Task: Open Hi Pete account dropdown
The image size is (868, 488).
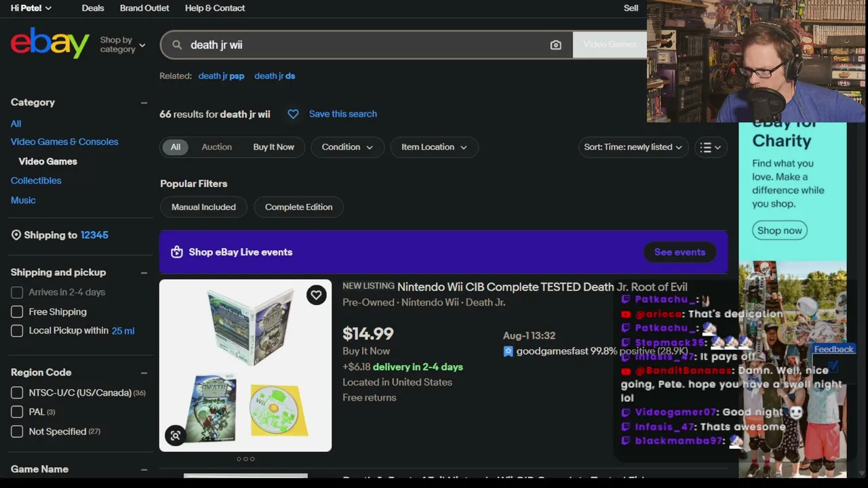Action: 31,8
